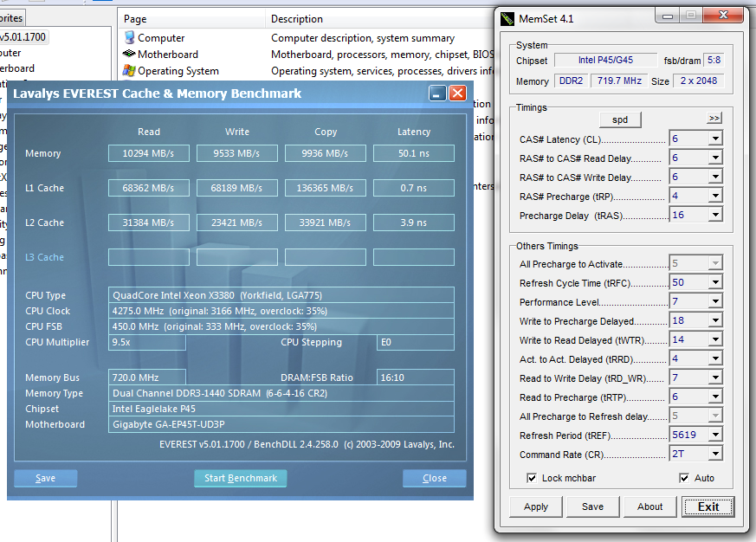Close the Cache & Memory Benchmark dialog

coord(457,93)
